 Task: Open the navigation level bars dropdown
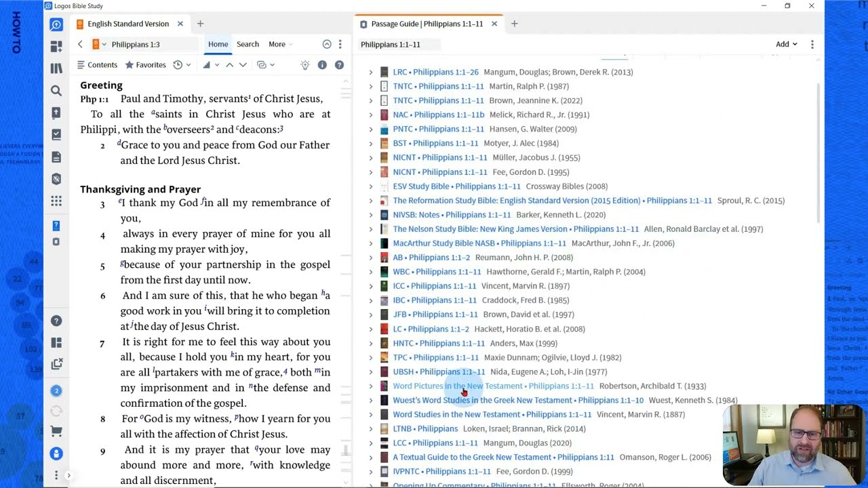click(211, 65)
